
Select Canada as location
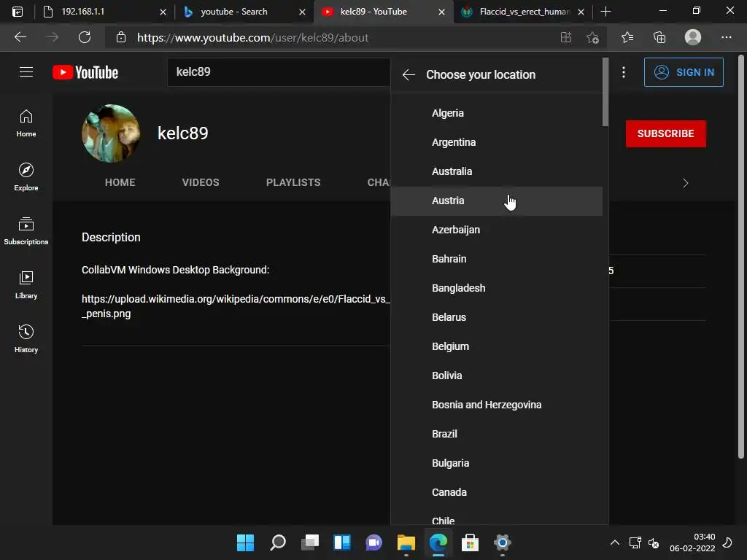point(496,492)
